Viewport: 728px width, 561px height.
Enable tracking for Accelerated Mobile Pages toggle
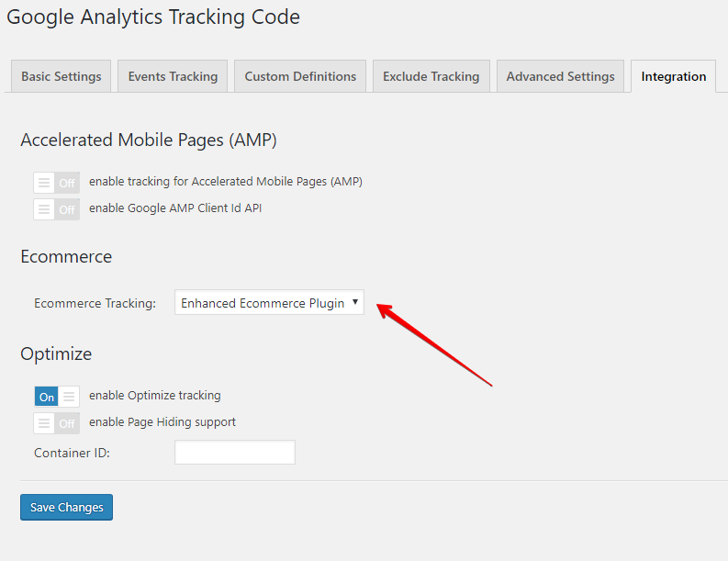(x=57, y=183)
